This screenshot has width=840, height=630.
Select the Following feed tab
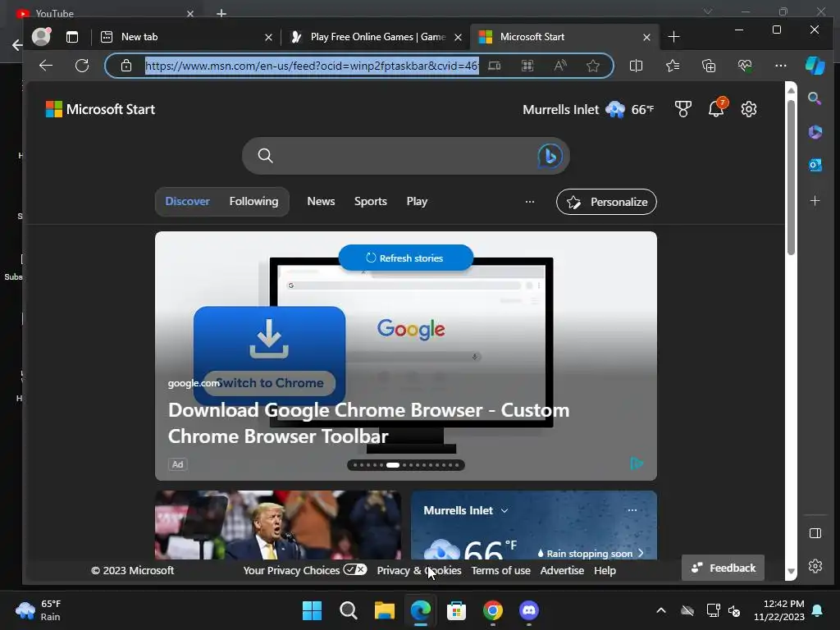[254, 202]
